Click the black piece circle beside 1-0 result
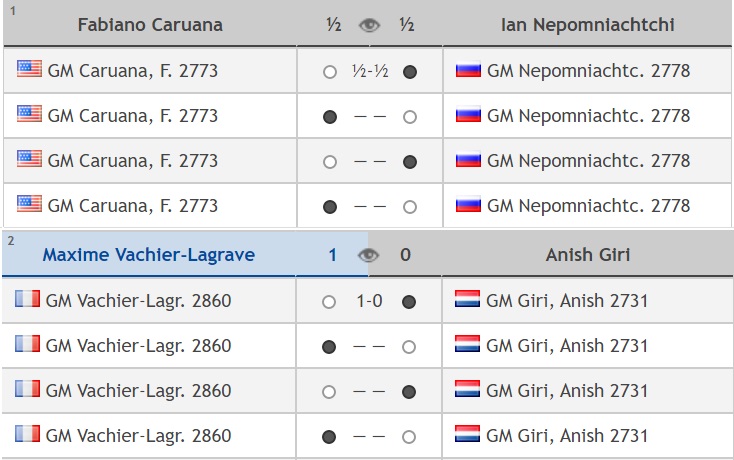 click(410, 302)
